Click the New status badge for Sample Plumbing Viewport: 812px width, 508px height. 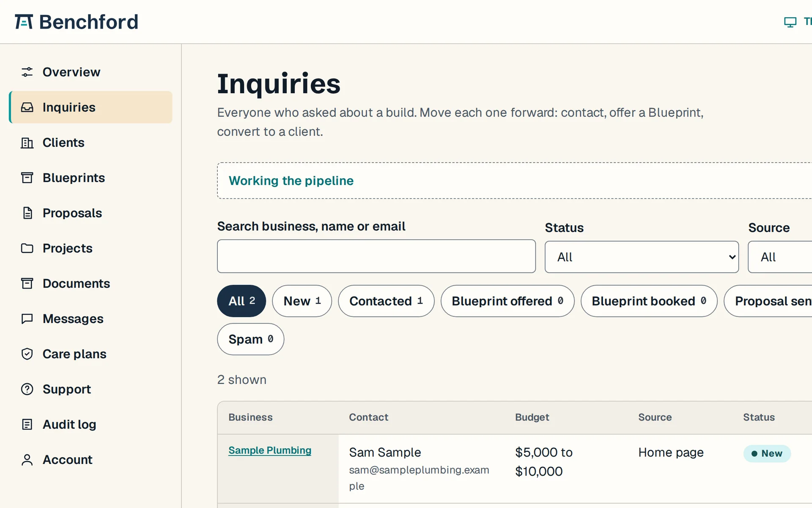point(767,453)
